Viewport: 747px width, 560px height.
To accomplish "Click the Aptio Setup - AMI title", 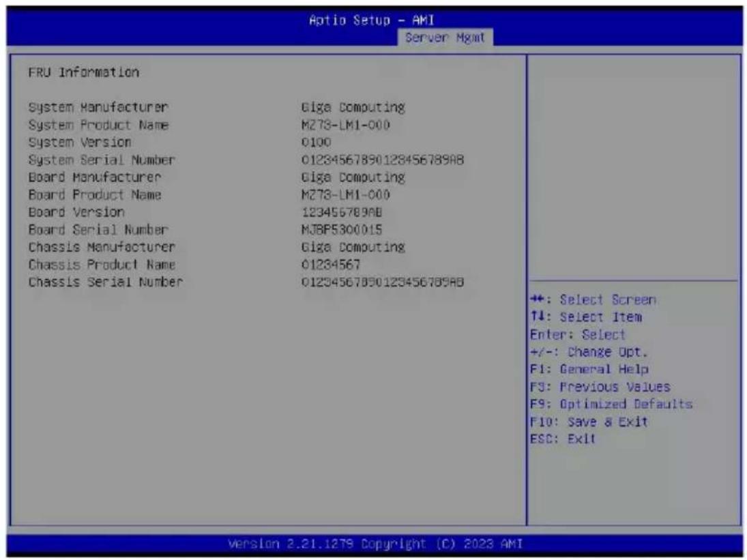I will tap(372, 20).
